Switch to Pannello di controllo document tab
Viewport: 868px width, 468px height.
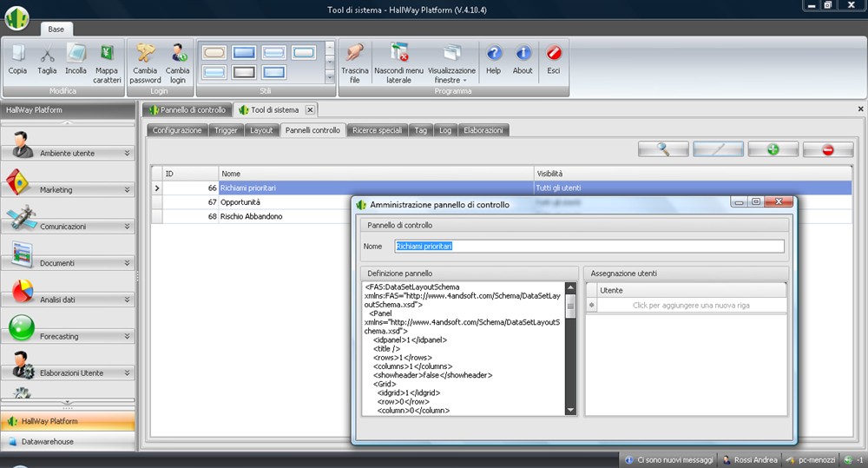tap(187, 109)
